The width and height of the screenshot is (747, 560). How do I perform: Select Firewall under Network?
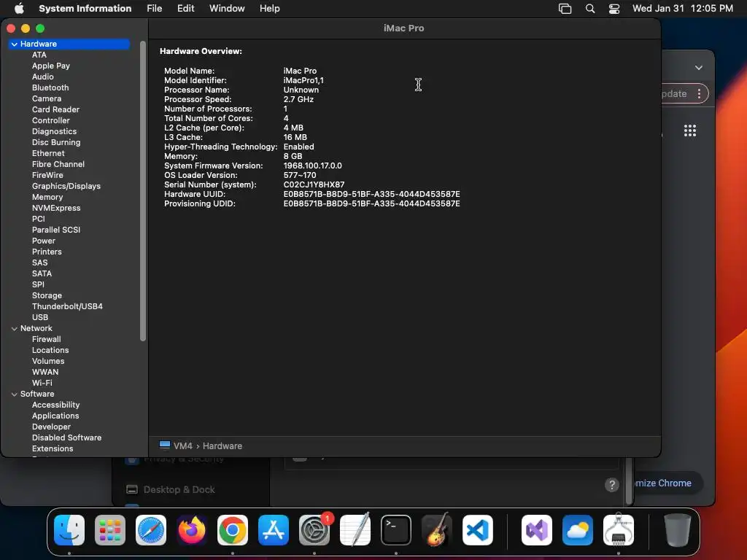click(x=46, y=340)
